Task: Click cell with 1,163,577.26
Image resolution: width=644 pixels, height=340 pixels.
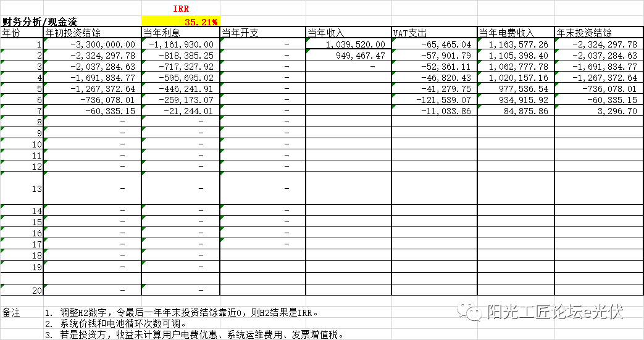Action: coord(516,44)
